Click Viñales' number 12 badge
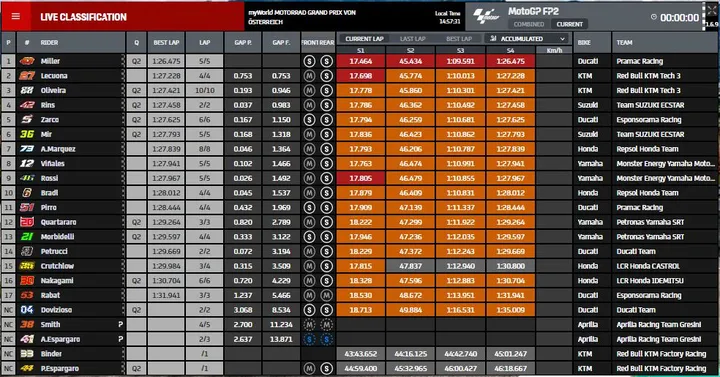 27,163
